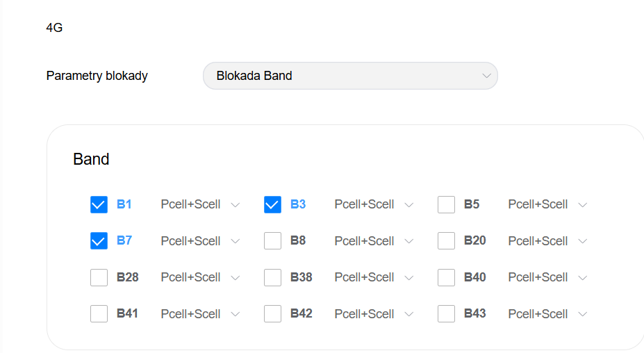Check the B43 band checkbox
The height and width of the screenshot is (353, 644).
[446, 314]
